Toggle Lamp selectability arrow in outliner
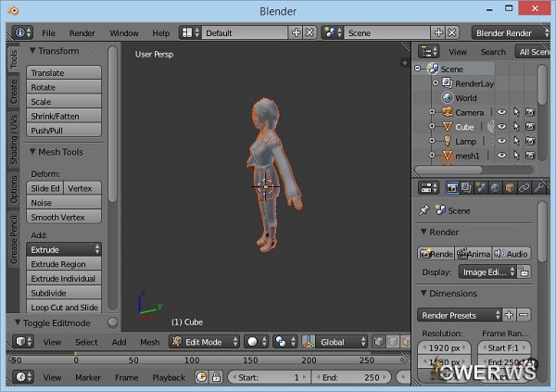Image resolution: width=556 pixels, height=392 pixels. [x=515, y=142]
